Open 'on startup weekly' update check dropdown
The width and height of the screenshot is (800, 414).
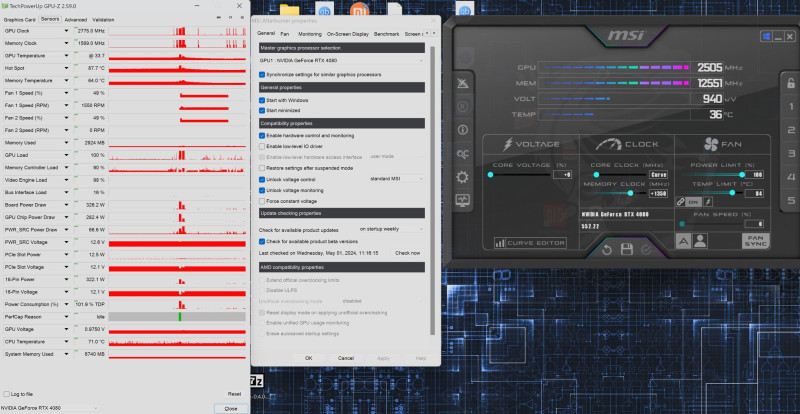pyautogui.click(x=391, y=229)
